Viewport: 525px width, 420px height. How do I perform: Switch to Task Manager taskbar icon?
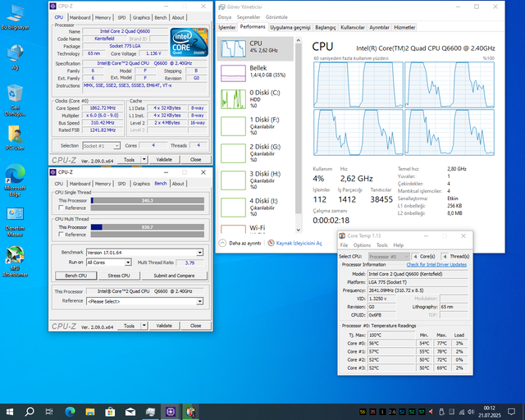tap(150, 412)
